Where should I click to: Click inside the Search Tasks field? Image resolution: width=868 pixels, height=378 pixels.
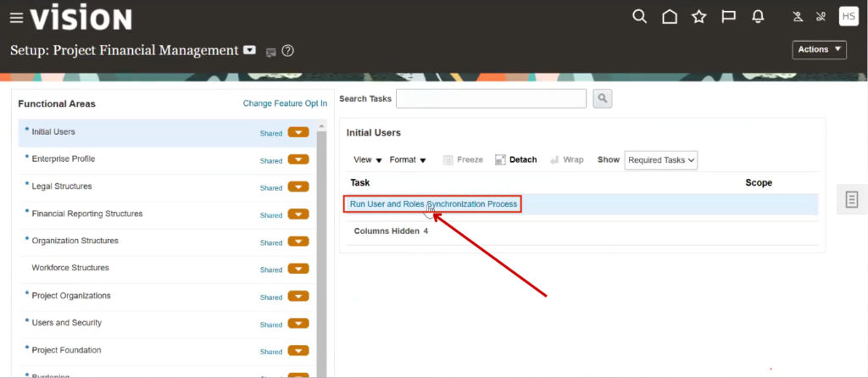(x=491, y=99)
